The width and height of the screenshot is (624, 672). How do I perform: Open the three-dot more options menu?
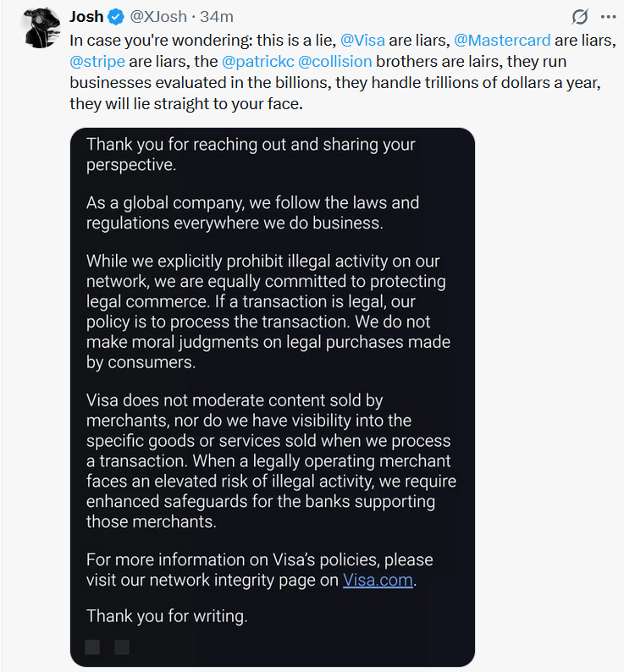[608, 17]
